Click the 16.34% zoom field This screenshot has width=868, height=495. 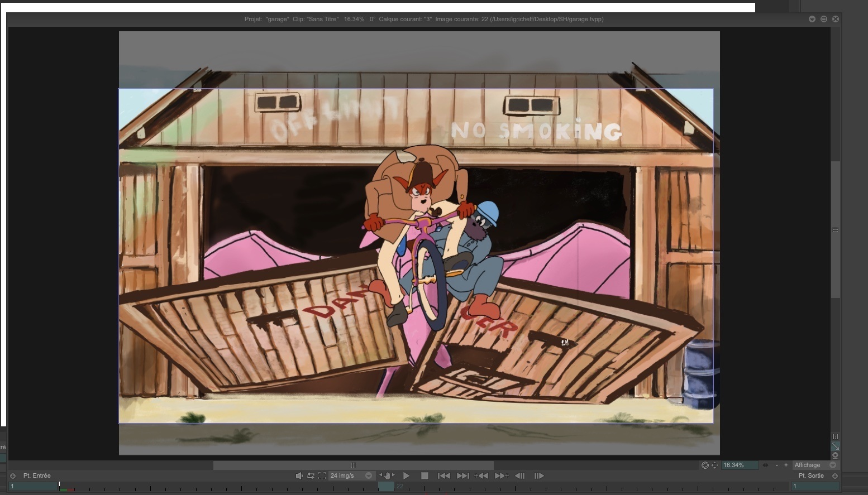[x=740, y=465]
